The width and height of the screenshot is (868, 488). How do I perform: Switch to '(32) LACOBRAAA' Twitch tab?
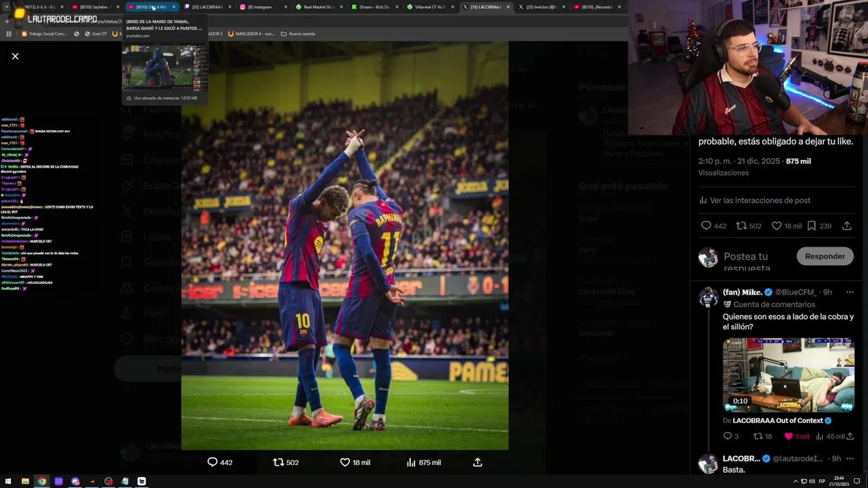tap(207, 7)
